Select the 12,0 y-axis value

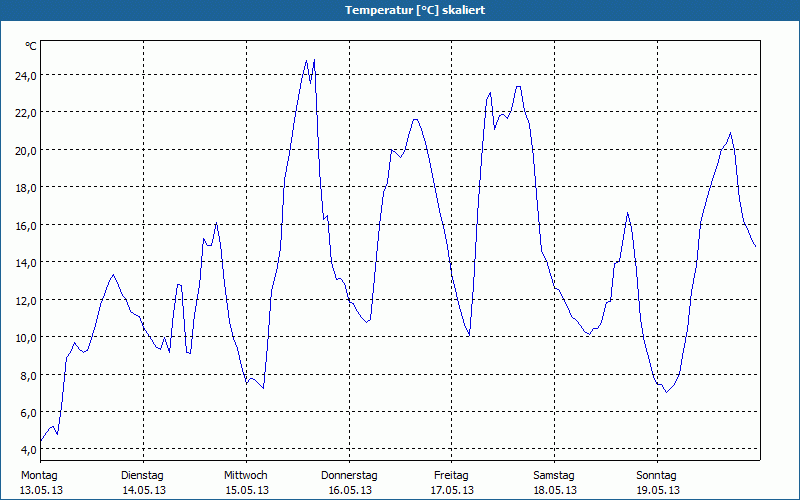click(x=26, y=300)
